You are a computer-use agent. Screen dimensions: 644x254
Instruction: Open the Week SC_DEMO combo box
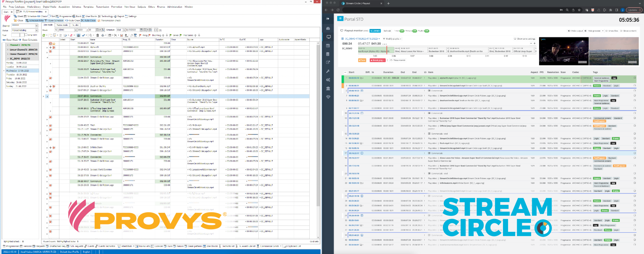[x=66, y=30]
